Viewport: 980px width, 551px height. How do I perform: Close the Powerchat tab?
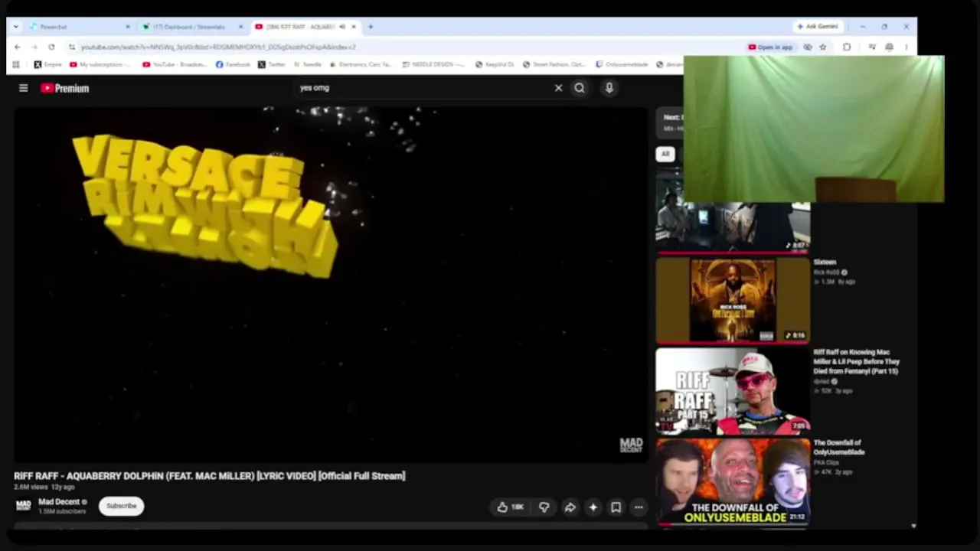pos(128,27)
